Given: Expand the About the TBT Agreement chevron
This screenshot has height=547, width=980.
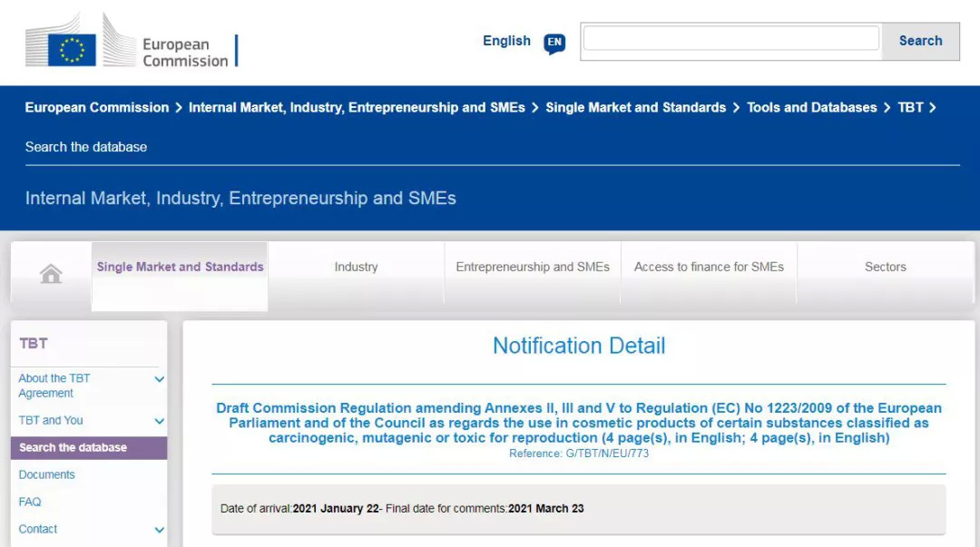Looking at the screenshot, I should point(160,379).
